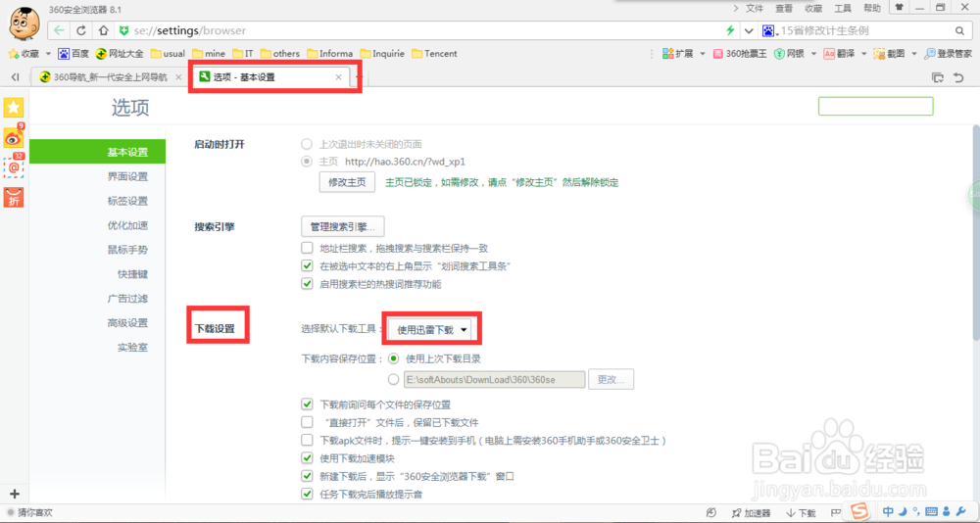Open the yellow star favorites sidebar icon
Image resolution: width=980 pixels, height=523 pixels.
point(14,108)
